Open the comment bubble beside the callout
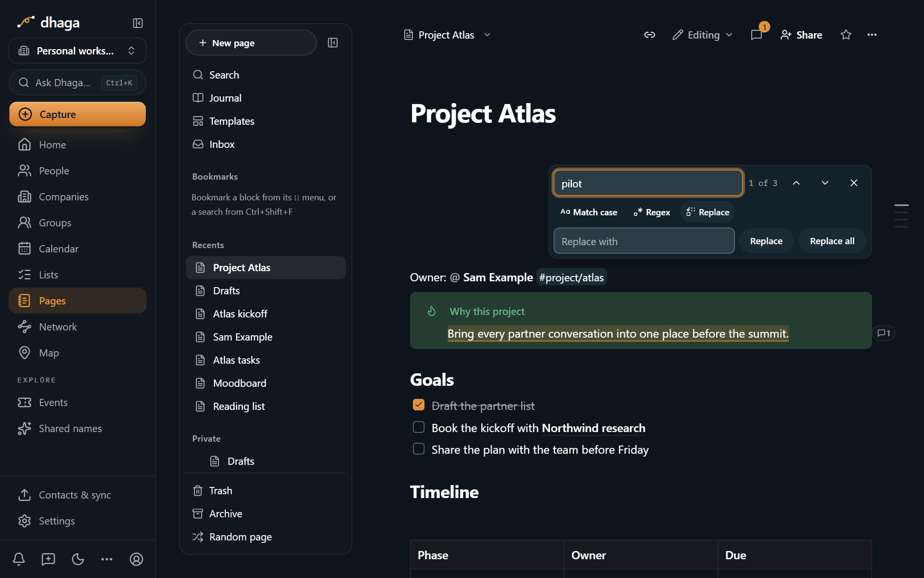 pos(884,333)
